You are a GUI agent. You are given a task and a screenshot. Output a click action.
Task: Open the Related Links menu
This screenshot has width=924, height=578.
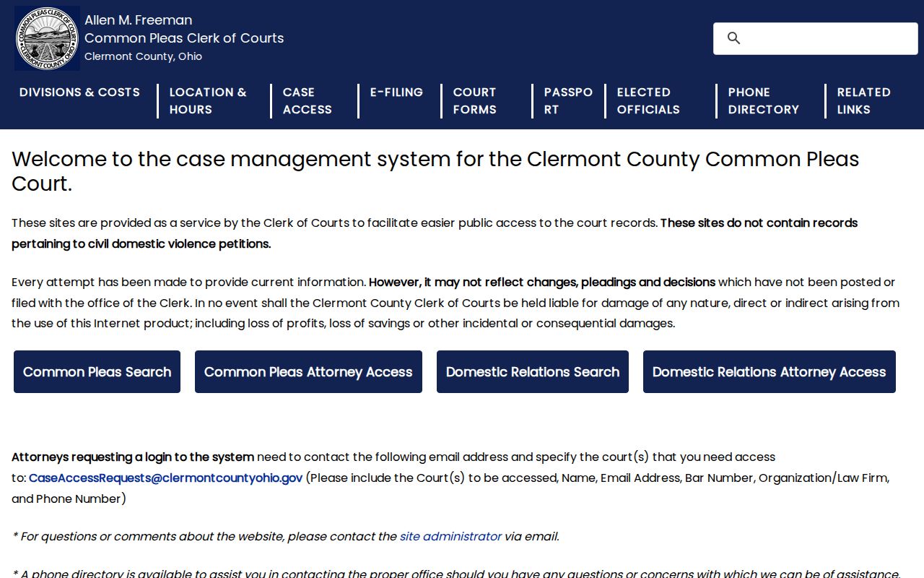click(864, 101)
